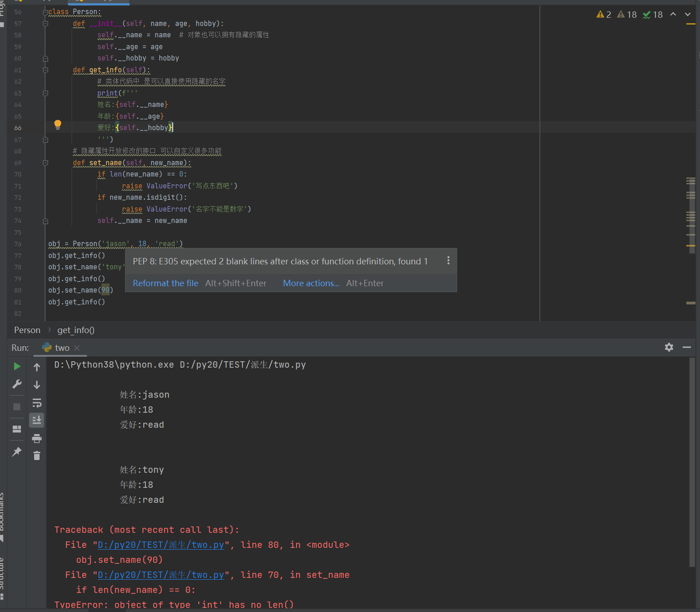The width and height of the screenshot is (700, 612).
Task: Clear console with trash icon
Action: [x=37, y=455]
